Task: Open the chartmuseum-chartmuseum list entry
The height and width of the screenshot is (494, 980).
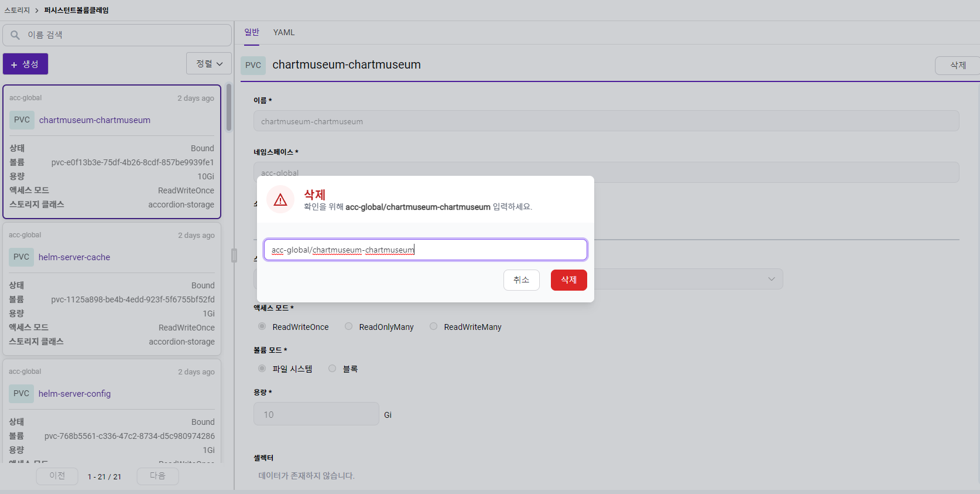Action: click(x=95, y=120)
